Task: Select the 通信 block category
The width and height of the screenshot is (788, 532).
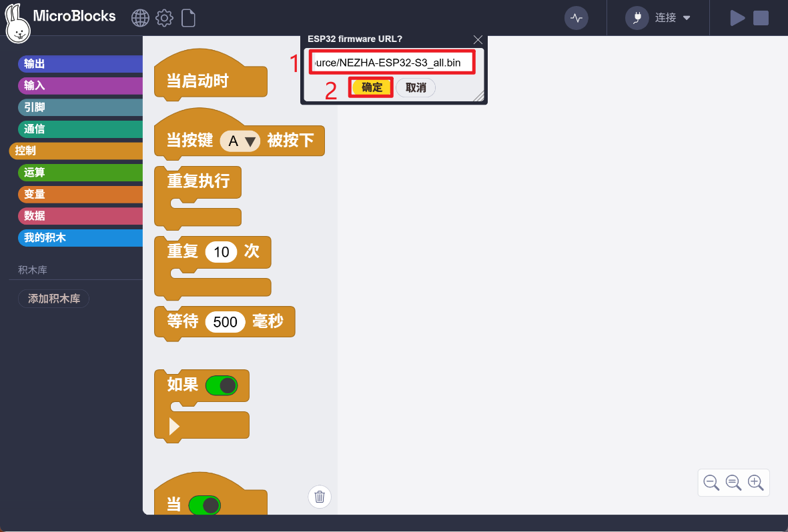Action: (81, 129)
